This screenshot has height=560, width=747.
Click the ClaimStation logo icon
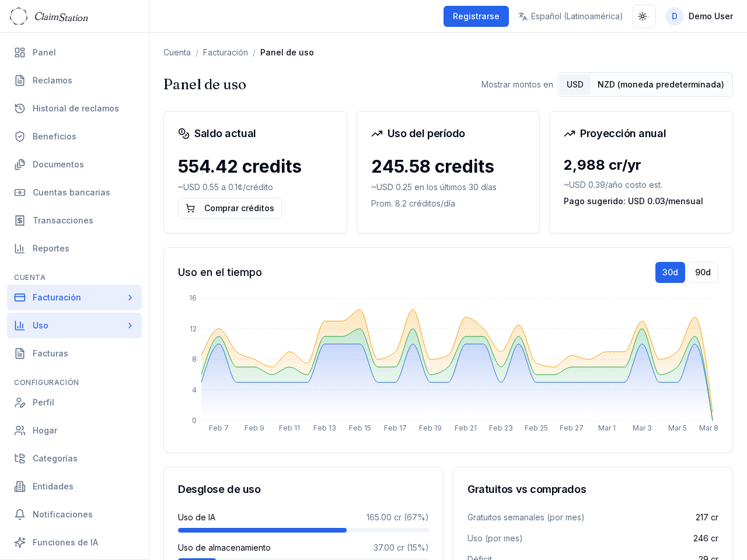pos(19,16)
